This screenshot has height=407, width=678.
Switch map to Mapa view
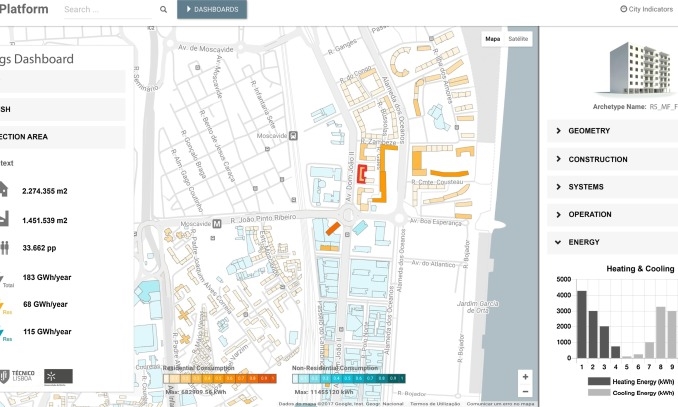click(492, 39)
